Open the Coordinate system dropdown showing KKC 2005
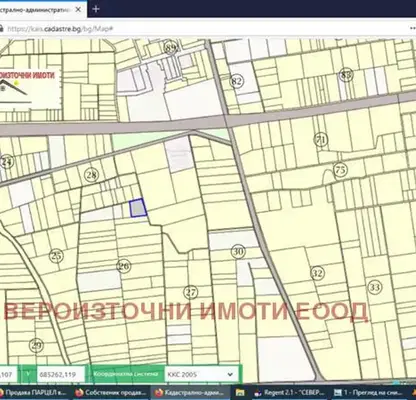 (x=201, y=375)
